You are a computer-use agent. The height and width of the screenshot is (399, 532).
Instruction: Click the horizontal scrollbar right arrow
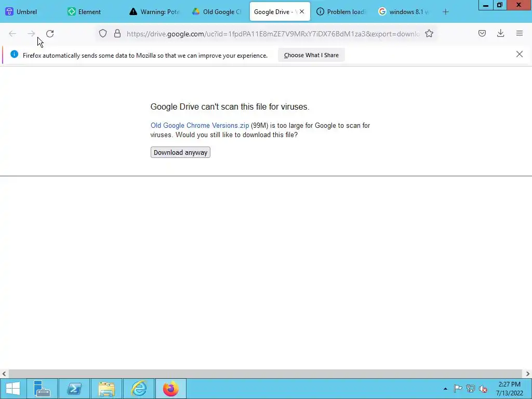(x=528, y=374)
